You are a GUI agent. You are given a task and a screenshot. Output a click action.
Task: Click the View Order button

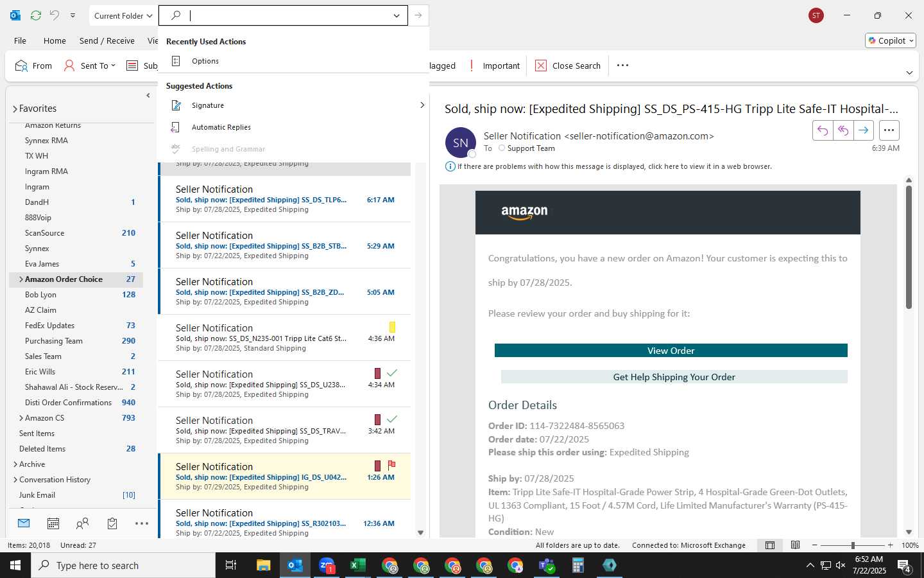pyautogui.click(x=671, y=351)
